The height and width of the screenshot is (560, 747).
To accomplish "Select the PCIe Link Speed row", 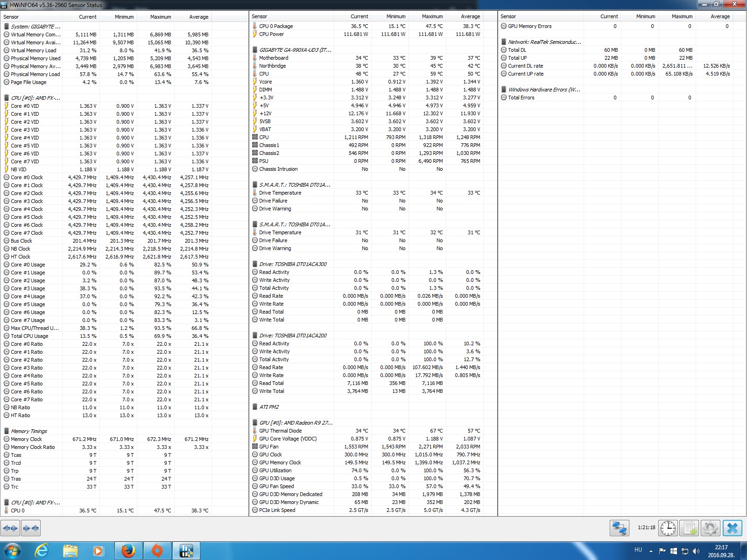I will 373,510.
